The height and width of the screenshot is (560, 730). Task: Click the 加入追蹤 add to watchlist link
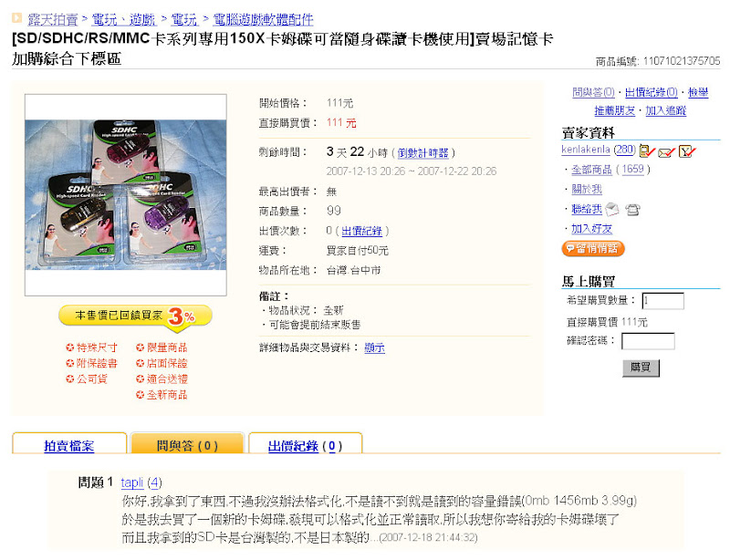pos(666,110)
